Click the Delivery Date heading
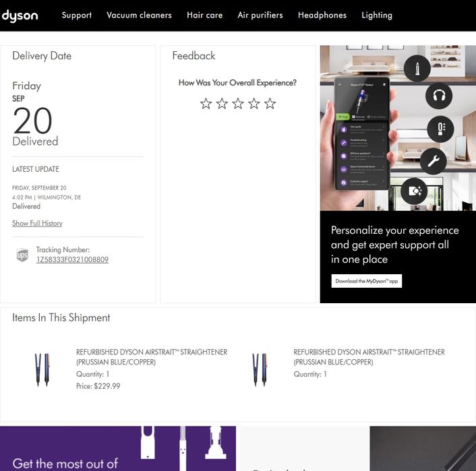This screenshot has width=476, height=471. (42, 56)
